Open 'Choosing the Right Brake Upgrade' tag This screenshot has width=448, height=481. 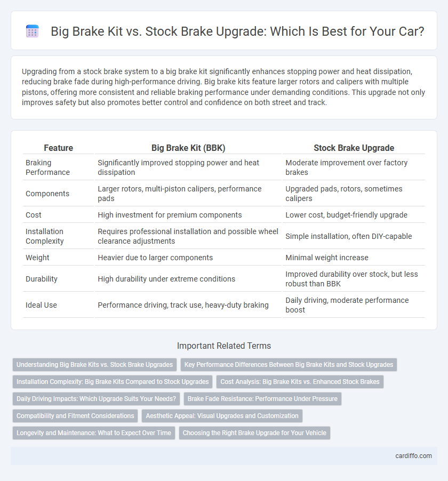[x=255, y=433]
